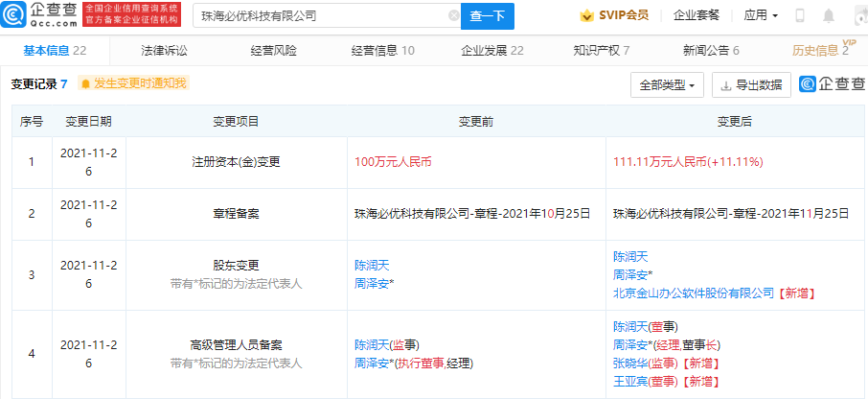
Task: Open 陈润天 link in 股东变更 变更后
Action: click(x=630, y=257)
